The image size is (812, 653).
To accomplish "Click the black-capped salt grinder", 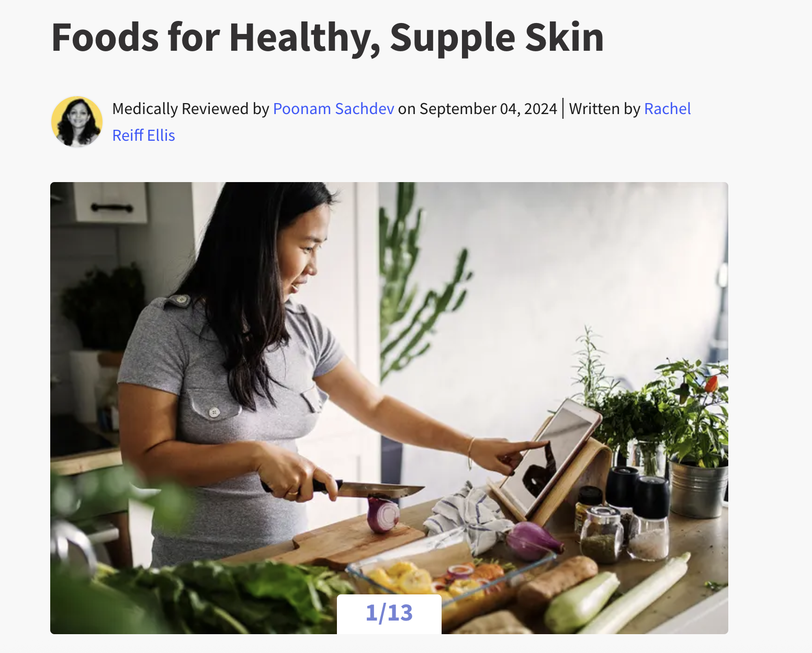I will [x=649, y=518].
